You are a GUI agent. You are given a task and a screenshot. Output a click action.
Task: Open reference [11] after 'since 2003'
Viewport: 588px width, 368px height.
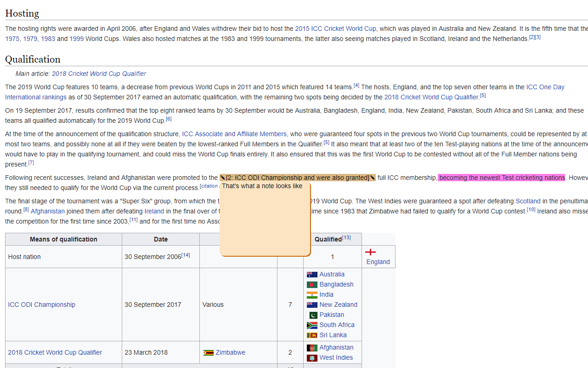coord(134,220)
